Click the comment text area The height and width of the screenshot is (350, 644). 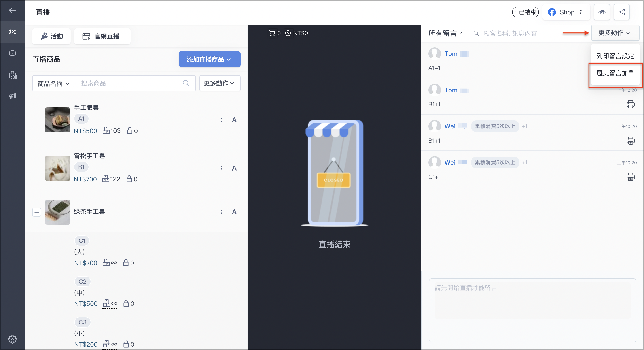tap(532, 310)
